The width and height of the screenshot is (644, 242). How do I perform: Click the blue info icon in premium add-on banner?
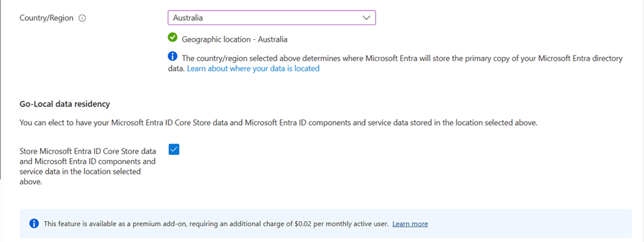33,224
